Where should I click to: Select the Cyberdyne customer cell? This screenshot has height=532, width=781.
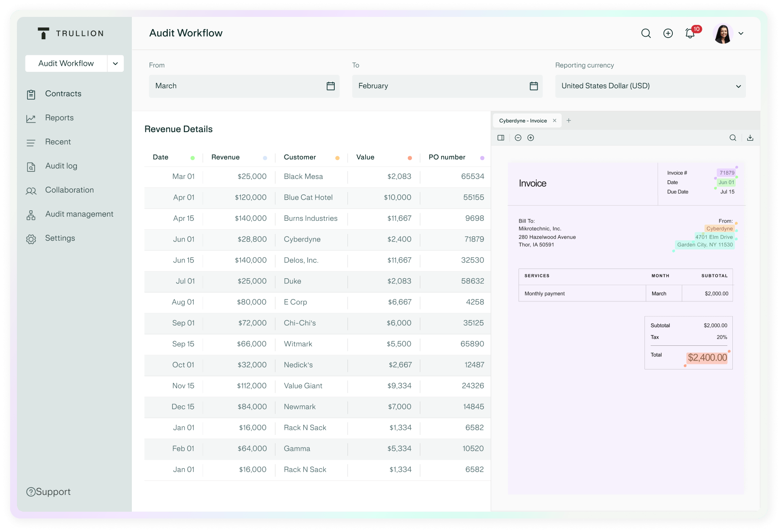click(302, 239)
